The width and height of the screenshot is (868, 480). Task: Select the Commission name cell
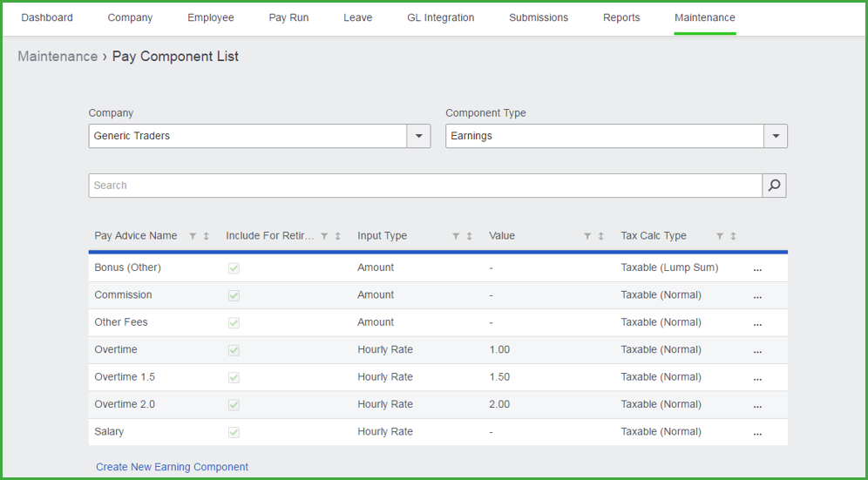pyautogui.click(x=123, y=294)
